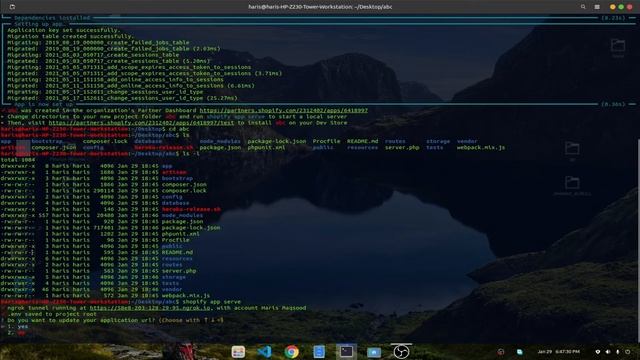
Task: Click "Migration table created successfully." line
Action: tap(71, 36)
